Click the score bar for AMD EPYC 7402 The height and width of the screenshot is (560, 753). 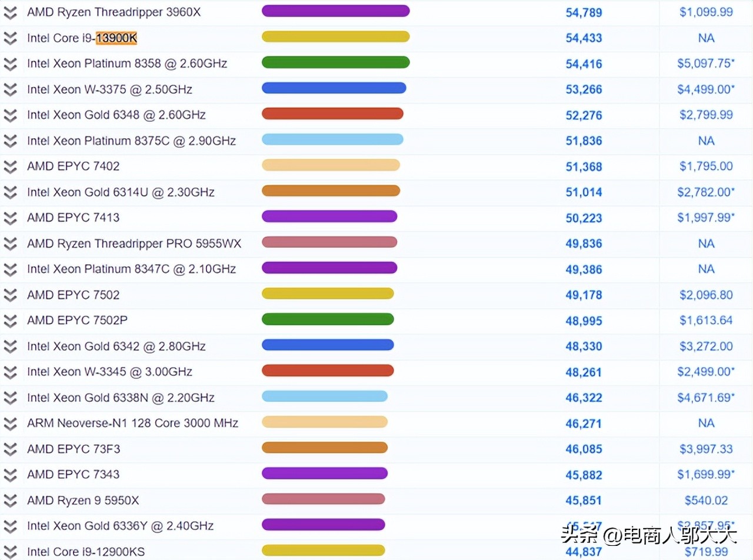coord(331,165)
